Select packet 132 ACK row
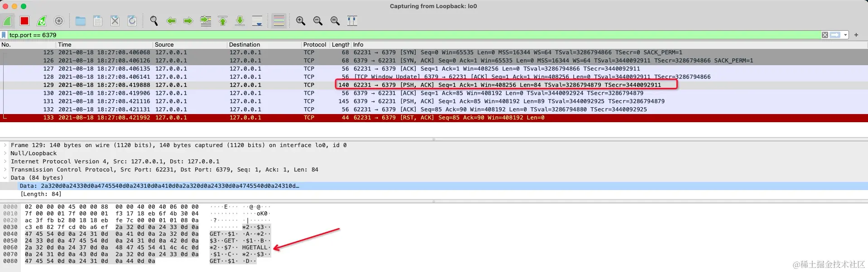868x272 pixels. 434,110
